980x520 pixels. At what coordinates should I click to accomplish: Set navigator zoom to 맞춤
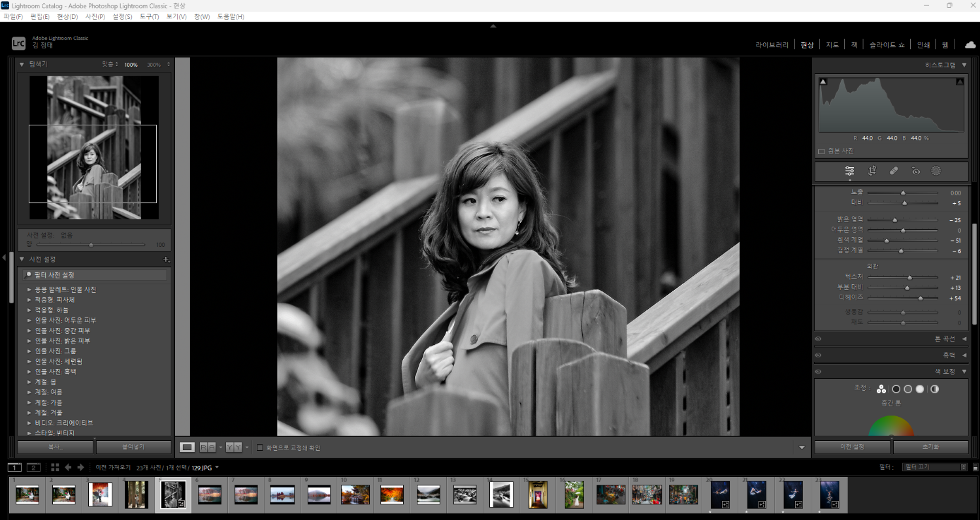(108, 65)
